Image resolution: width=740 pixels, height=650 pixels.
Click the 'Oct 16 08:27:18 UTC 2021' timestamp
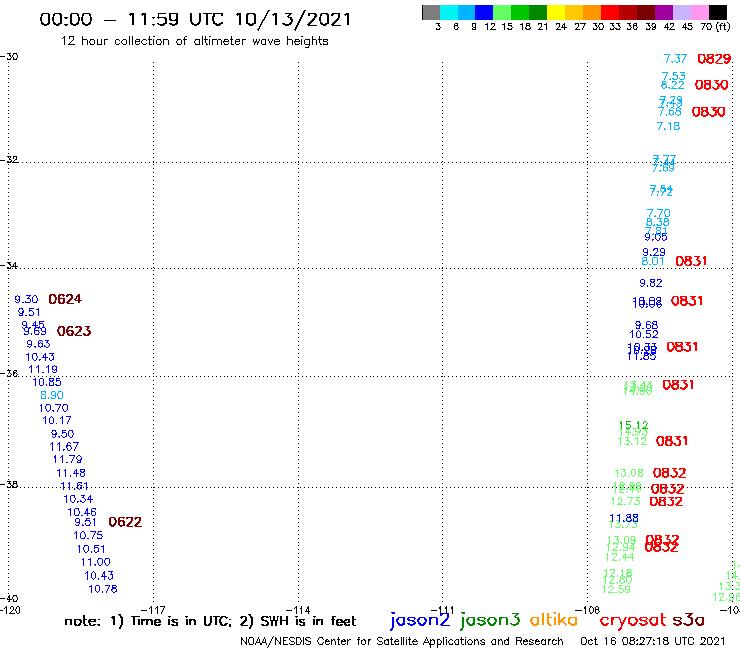(x=653, y=642)
